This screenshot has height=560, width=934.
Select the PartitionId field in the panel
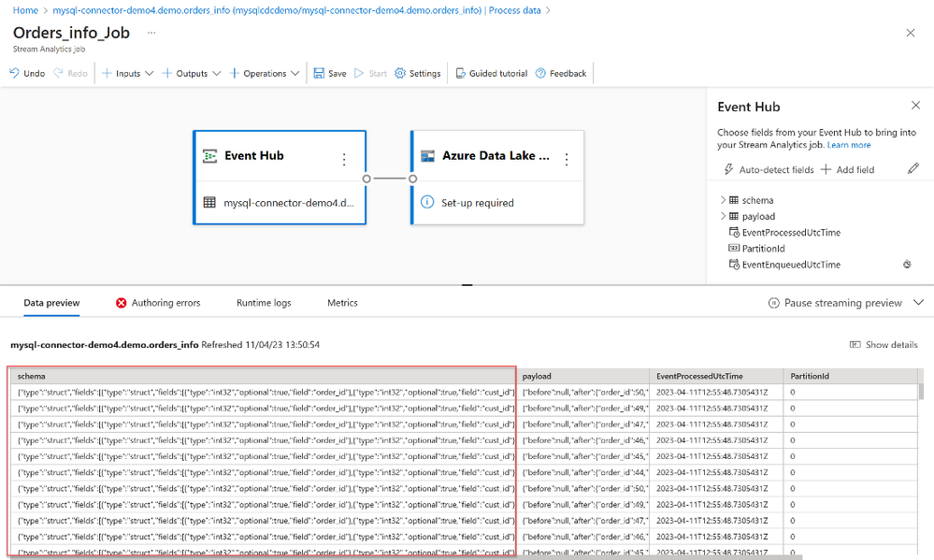(x=763, y=249)
